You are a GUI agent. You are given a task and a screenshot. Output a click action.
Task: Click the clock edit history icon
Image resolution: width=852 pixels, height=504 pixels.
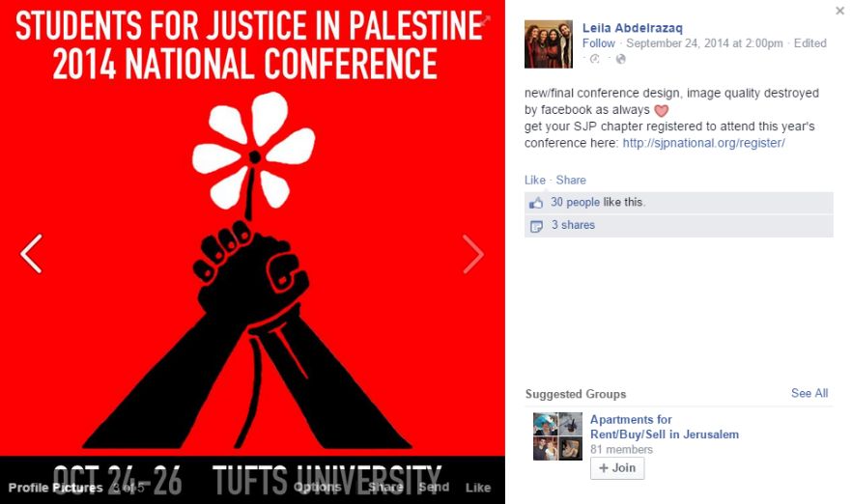click(594, 59)
